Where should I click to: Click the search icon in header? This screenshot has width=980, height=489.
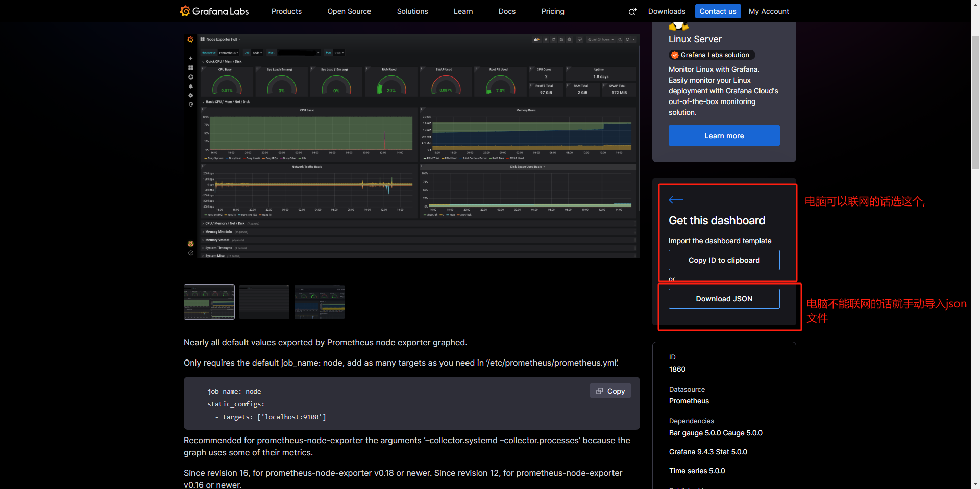(x=632, y=11)
